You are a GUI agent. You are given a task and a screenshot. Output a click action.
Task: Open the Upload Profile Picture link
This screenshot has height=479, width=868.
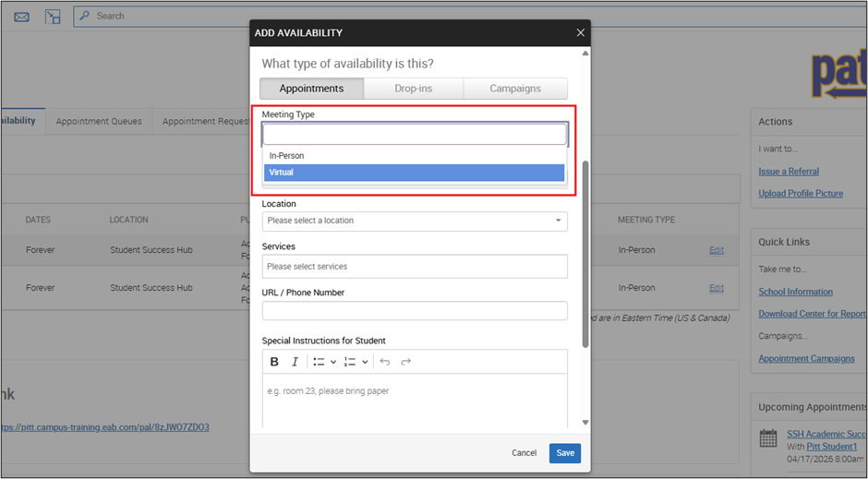pyautogui.click(x=801, y=194)
